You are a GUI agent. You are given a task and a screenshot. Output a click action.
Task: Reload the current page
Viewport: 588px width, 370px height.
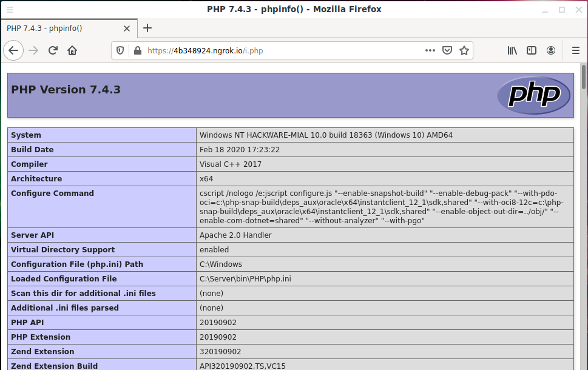(x=53, y=50)
